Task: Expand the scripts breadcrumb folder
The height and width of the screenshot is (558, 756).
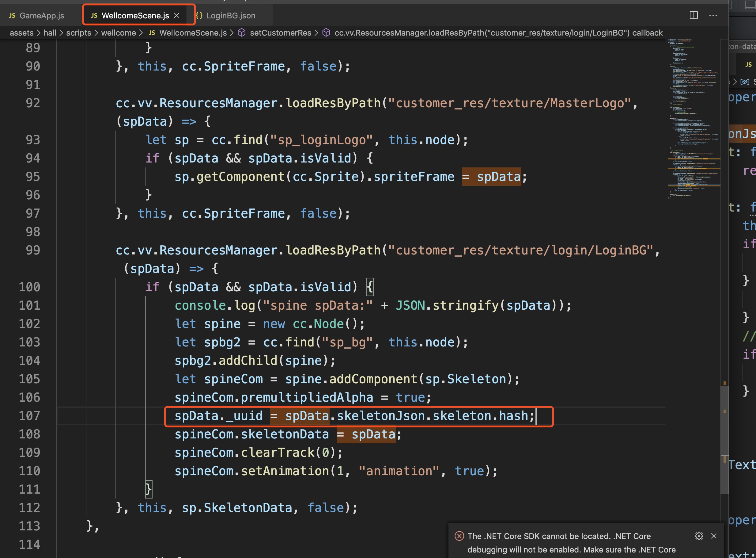Action: 78,33
